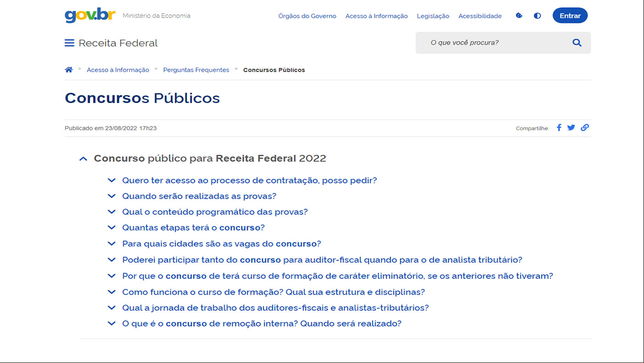Open Legislação header link
This screenshot has width=644, height=363.
433,16
